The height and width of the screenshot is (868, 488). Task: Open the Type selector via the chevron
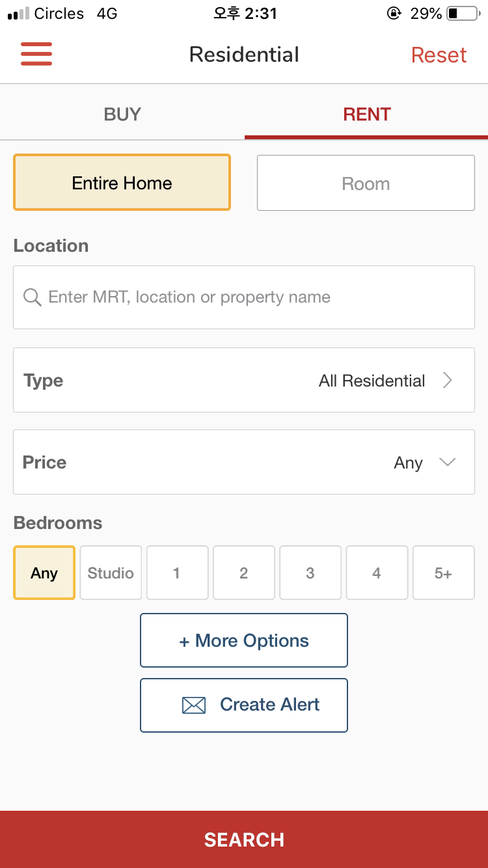(447, 380)
